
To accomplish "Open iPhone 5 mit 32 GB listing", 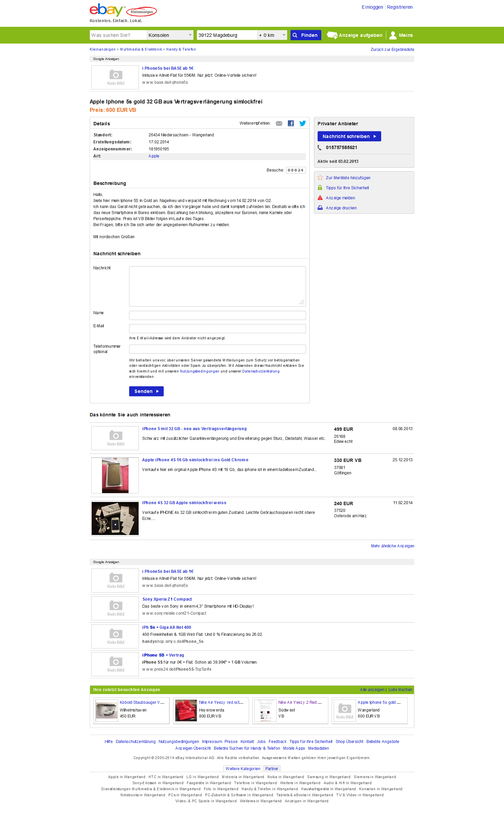I will tap(194, 429).
